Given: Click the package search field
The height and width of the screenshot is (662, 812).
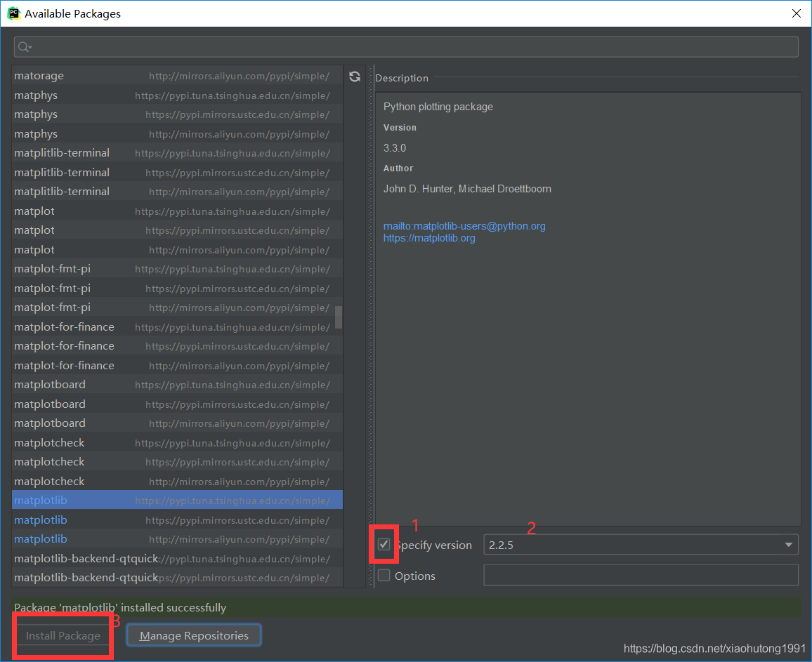Looking at the screenshot, I should (x=406, y=47).
